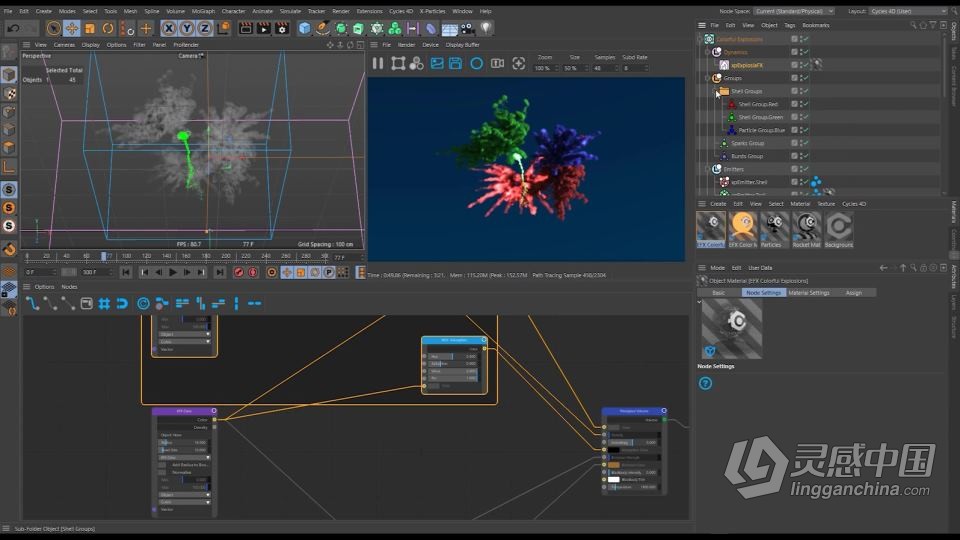
Task: Save the Cycles 4D preview image
Action: (456, 64)
